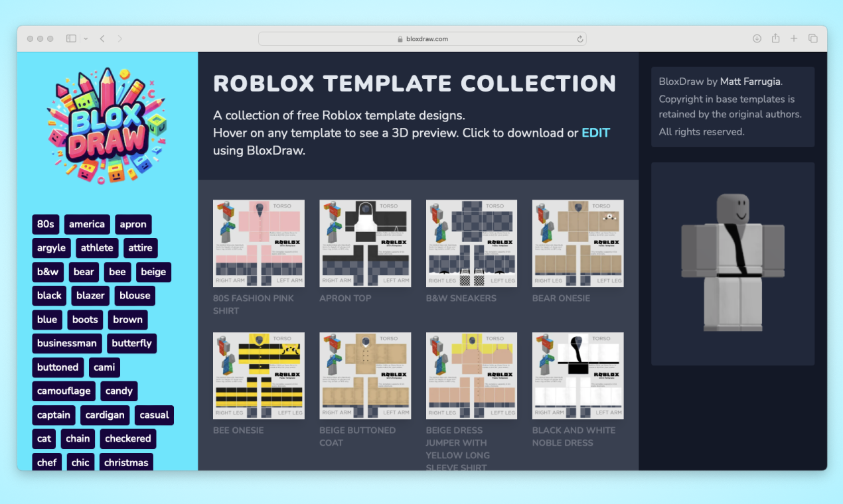Click the BEAR ONESIE caption text
Viewport: 843px width, 504px height.
pyautogui.click(x=561, y=298)
